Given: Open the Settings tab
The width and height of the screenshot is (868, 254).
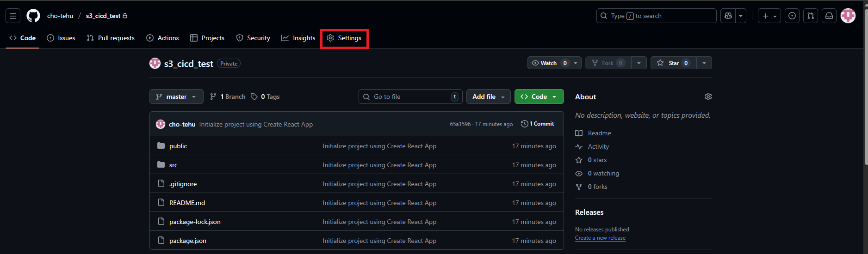Looking at the screenshot, I should point(344,38).
